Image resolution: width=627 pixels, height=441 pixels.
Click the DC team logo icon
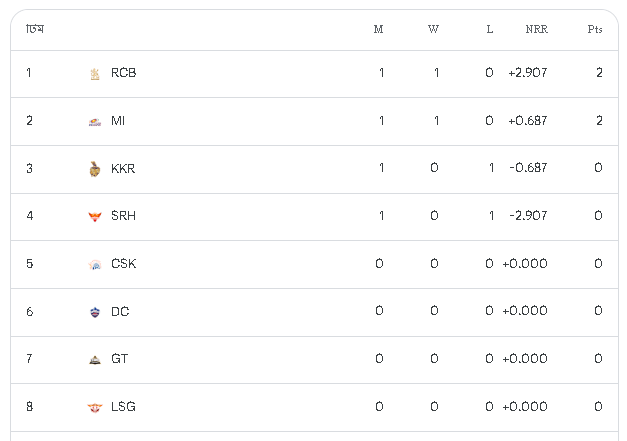95,312
